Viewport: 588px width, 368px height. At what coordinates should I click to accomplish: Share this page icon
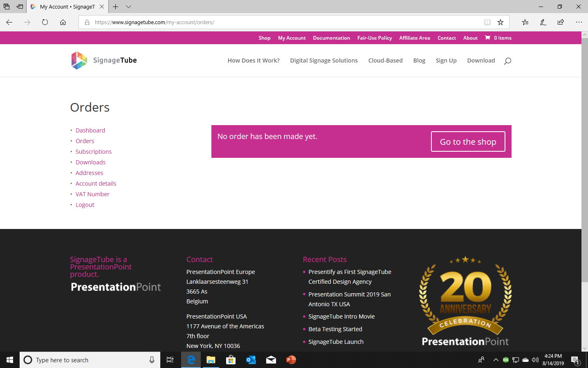pyautogui.click(x=561, y=22)
